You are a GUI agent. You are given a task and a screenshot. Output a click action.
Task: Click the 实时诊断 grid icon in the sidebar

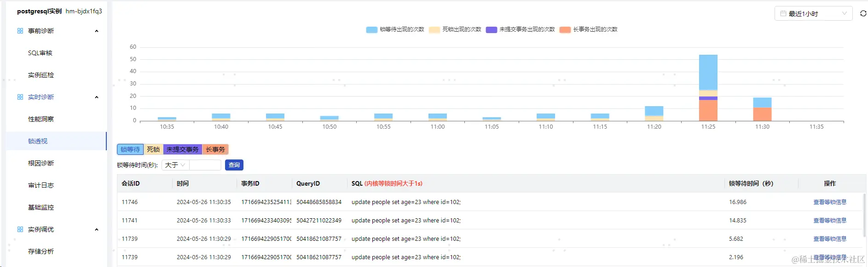(20, 97)
